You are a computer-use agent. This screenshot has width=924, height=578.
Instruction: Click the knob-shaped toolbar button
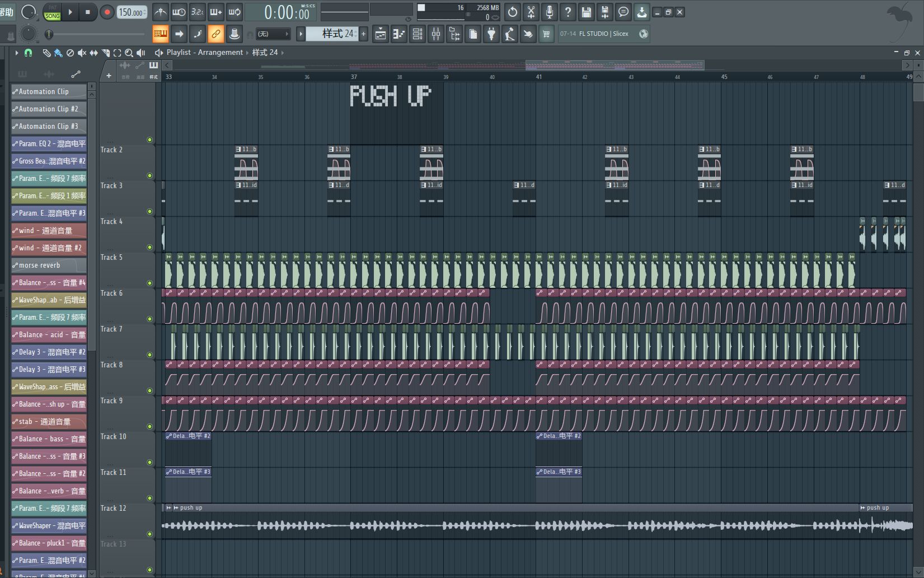(234, 34)
